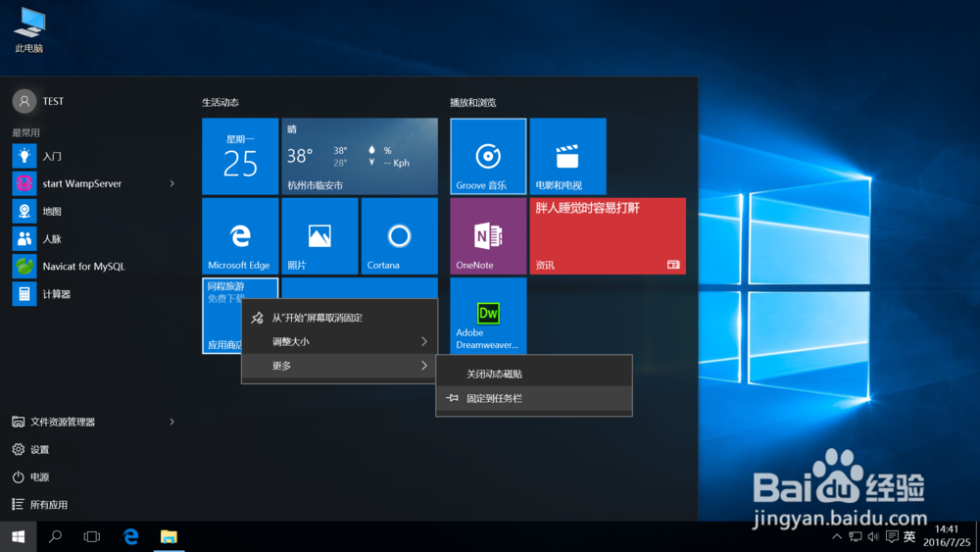Open the This PC desktop icon
The width and height of the screenshot is (980, 552).
[x=29, y=30]
